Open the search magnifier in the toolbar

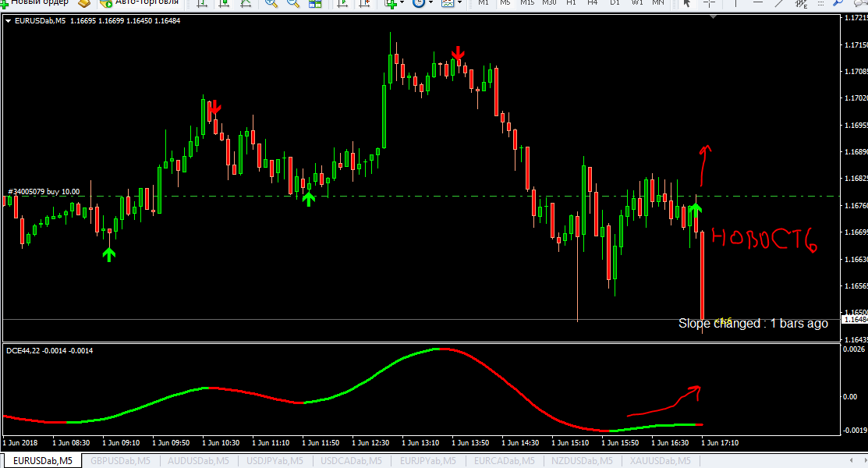tap(838, 3)
